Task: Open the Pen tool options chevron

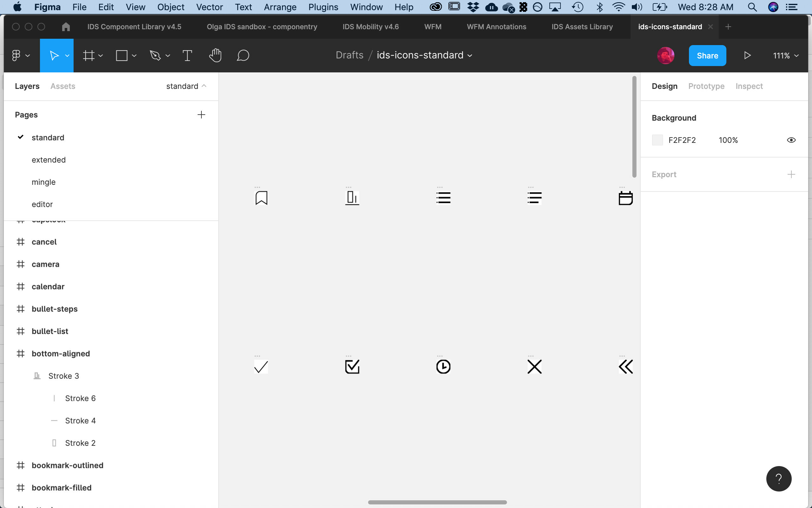Action: pyautogui.click(x=167, y=56)
